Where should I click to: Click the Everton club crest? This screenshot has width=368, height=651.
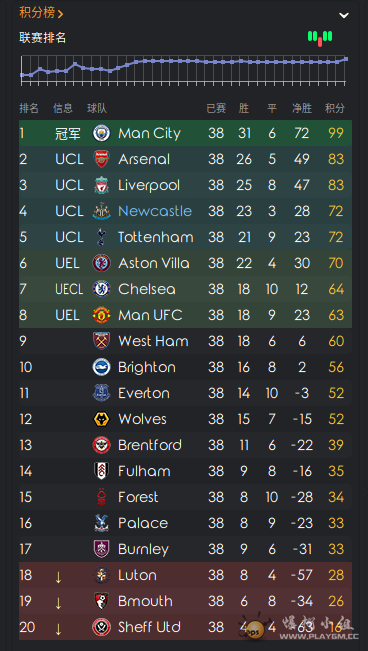click(x=101, y=393)
